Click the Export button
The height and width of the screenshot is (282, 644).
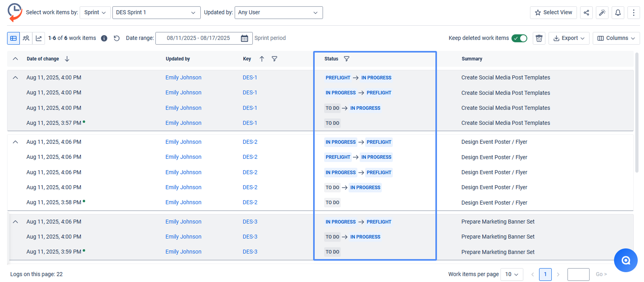coord(569,38)
